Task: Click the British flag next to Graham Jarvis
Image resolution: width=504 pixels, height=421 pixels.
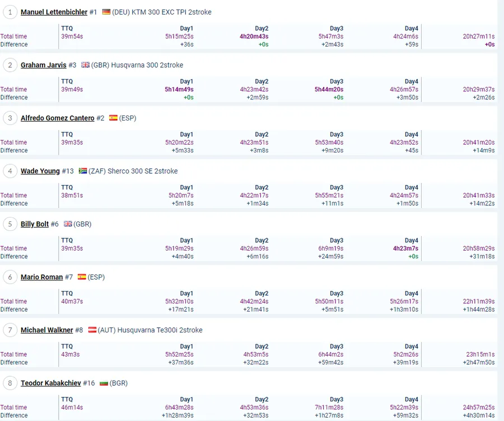Action: [x=85, y=65]
